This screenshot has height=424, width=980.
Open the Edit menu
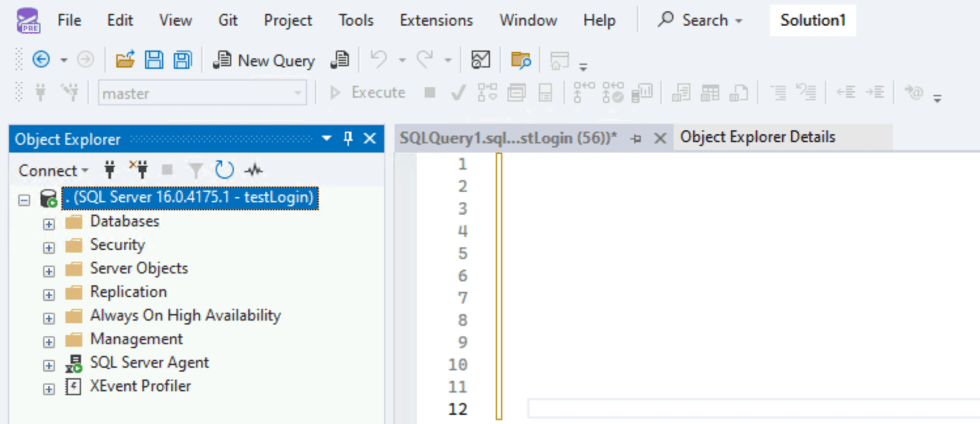120,20
